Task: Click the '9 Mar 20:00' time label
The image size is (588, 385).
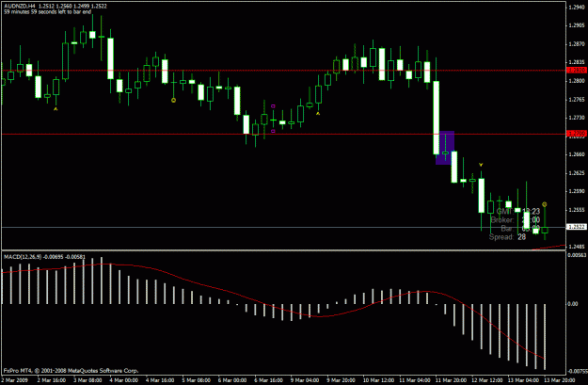Action: (x=341, y=380)
